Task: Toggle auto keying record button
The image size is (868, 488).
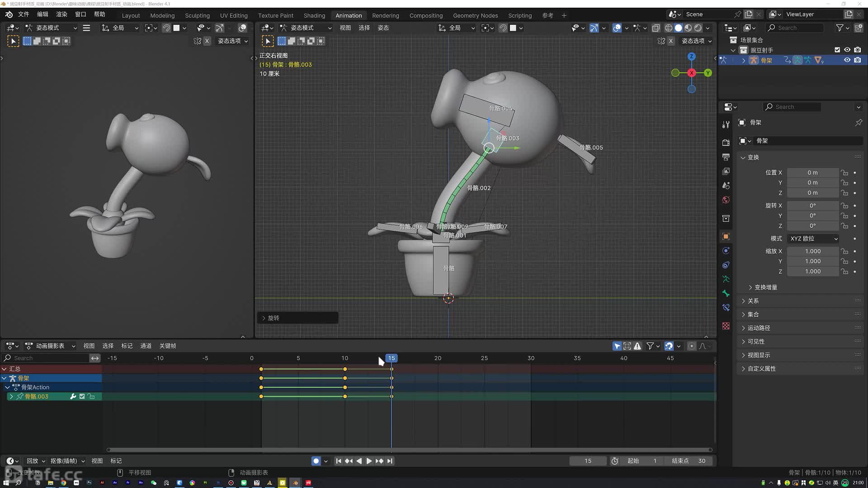Action: [316, 461]
